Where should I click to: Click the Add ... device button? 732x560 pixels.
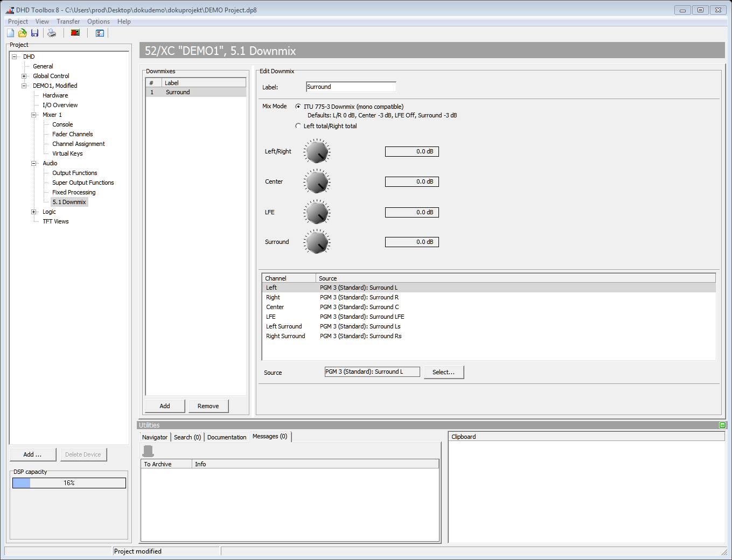[33, 454]
